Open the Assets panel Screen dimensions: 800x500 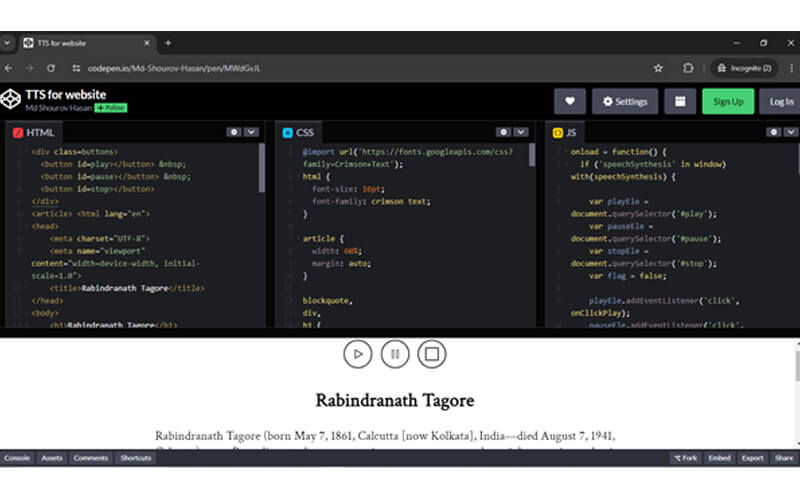pyautogui.click(x=51, y=458)
